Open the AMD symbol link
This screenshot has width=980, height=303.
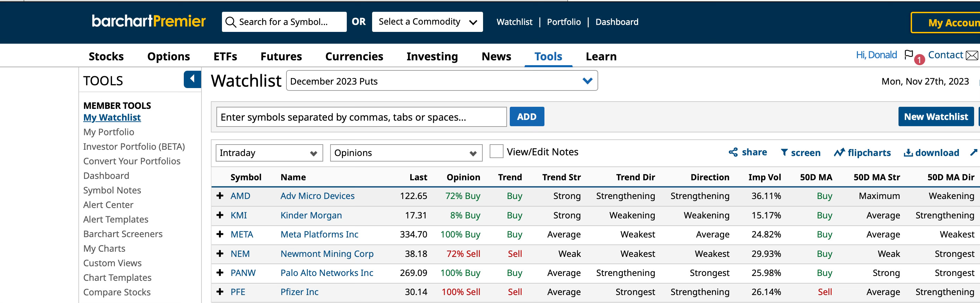(x=240, y=196)
